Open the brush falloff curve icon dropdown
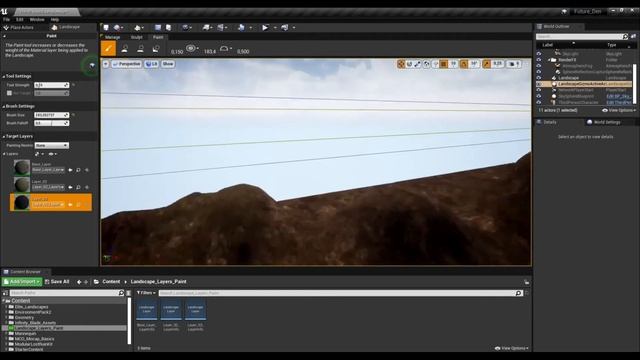The image size is (640, 360). click(x=225, y=48)
